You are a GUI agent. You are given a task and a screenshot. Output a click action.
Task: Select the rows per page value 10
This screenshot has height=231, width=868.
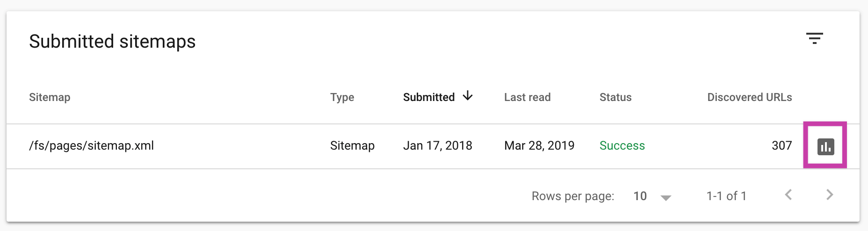click(640, 196)
